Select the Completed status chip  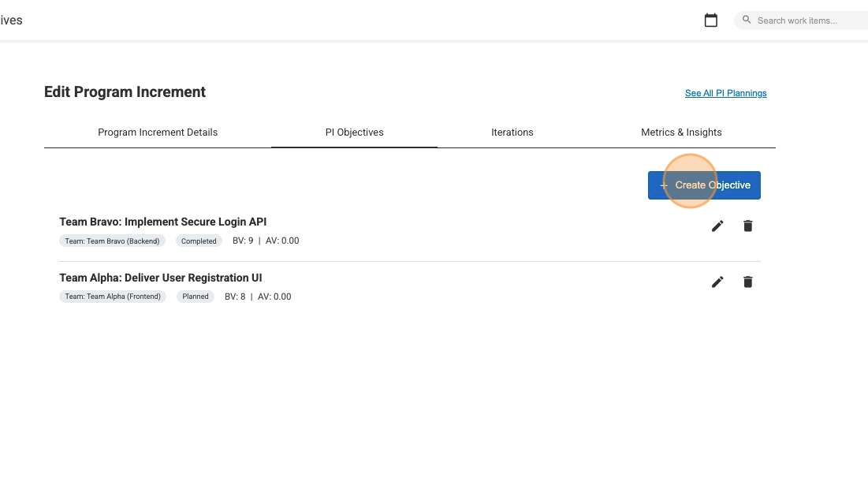[x=199, y=241]
